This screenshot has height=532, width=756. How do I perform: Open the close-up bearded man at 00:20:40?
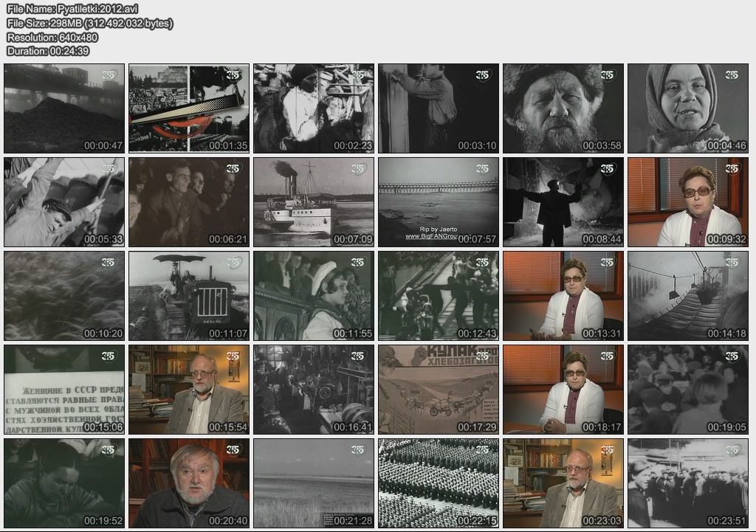pos(189,483)
